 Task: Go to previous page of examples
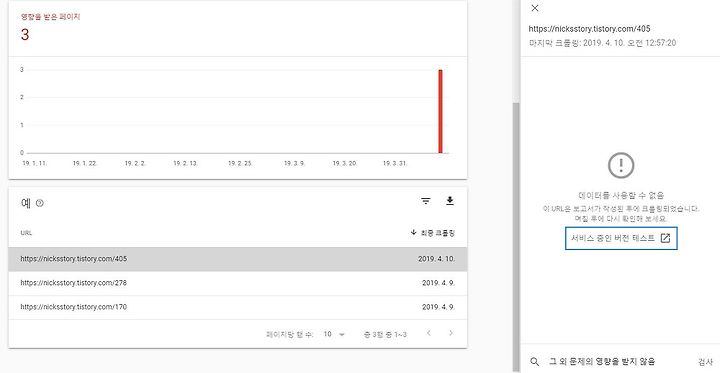coord(429,333)
